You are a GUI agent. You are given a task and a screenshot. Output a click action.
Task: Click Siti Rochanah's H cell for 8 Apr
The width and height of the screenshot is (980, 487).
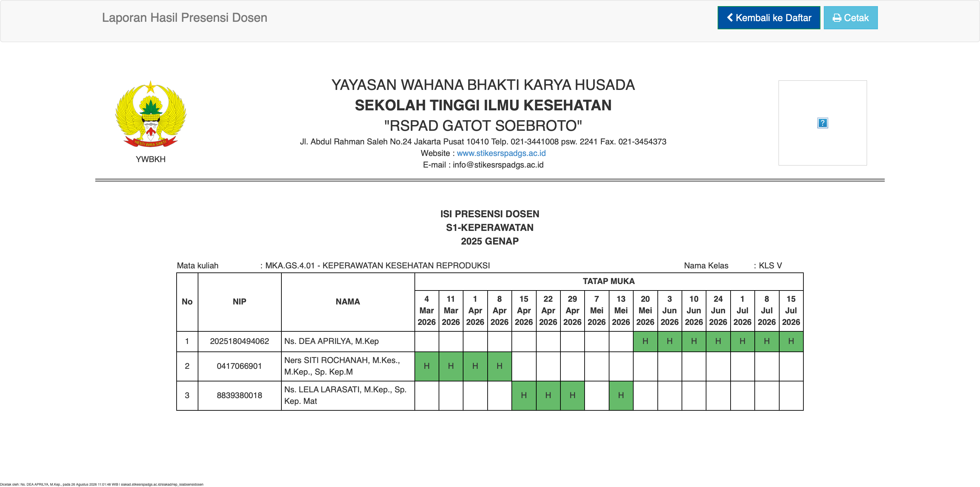[500, 366]
